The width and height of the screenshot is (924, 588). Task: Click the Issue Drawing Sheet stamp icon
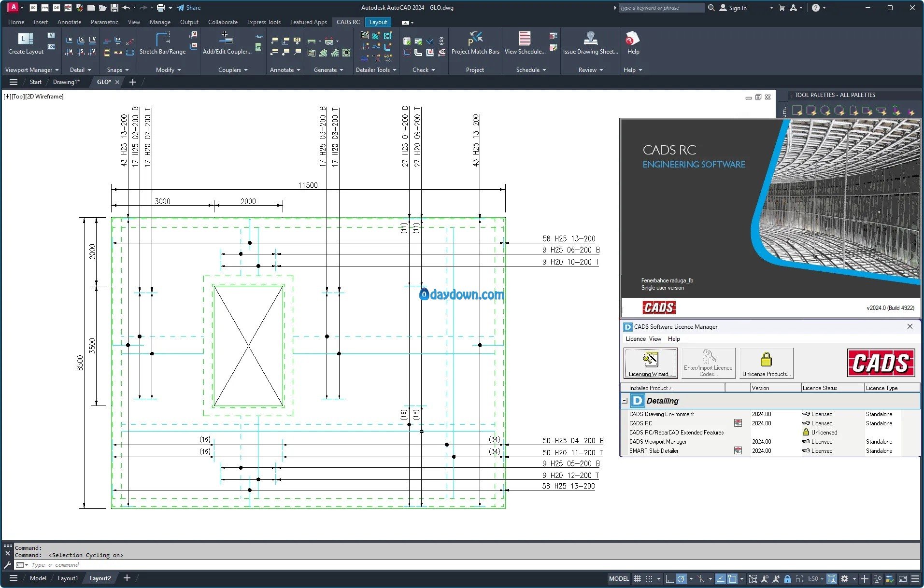click(590, 39)
